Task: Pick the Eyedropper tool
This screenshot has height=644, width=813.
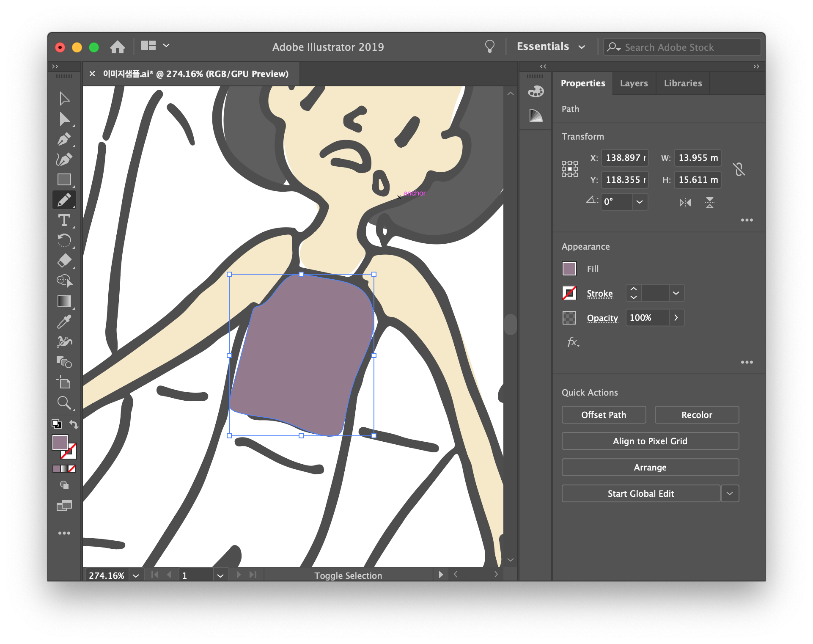Action: pos(64,322)
